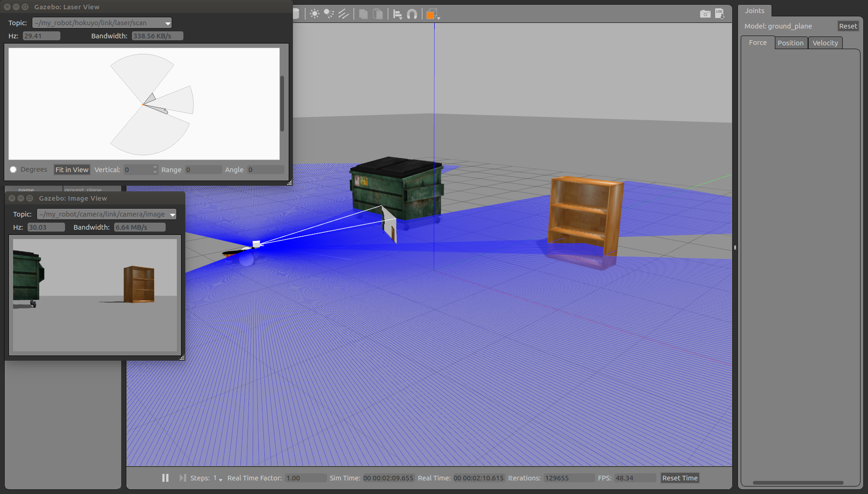Enable the Degrees radio button in Laser View
The image size is (868, 494).
13,169
